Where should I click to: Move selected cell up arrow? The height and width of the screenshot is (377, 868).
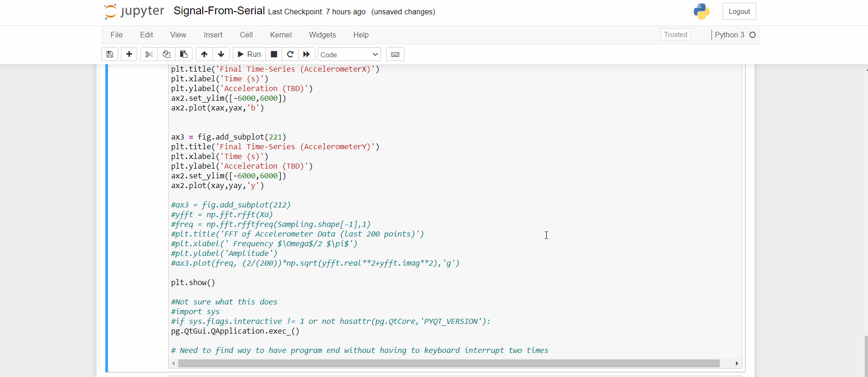204,55
